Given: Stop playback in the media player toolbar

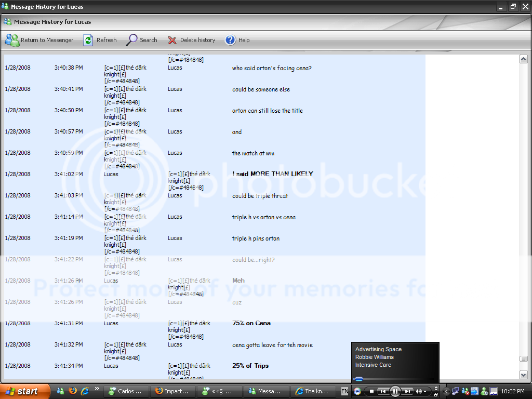Looking at the screenshot, I should pos(372,391).
